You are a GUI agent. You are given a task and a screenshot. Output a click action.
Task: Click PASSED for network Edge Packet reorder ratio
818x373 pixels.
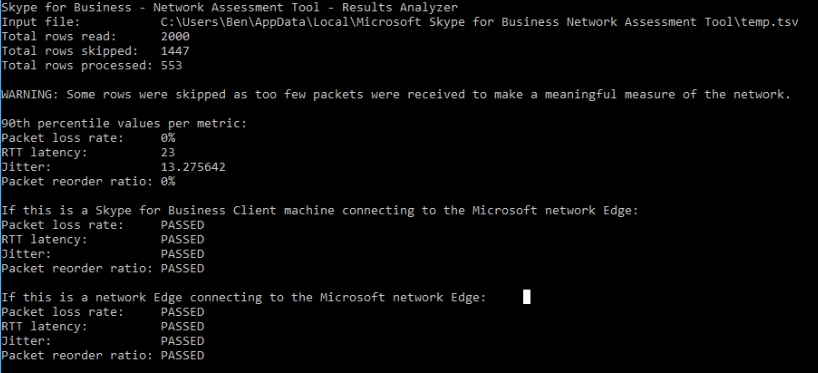[183, 355]
